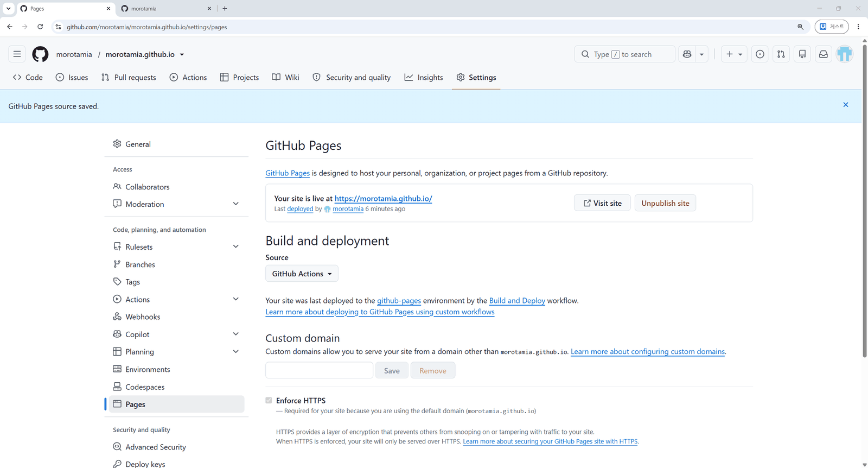Open the tab search dropdown arrow
Viewport: 868px width, 468px height.
(8, 9)
